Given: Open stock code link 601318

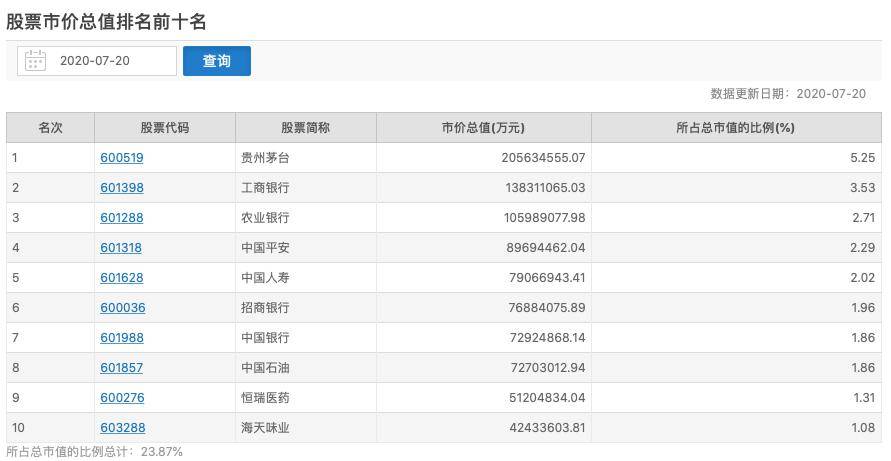Looking at the screenshot, I should click(122, 248).
